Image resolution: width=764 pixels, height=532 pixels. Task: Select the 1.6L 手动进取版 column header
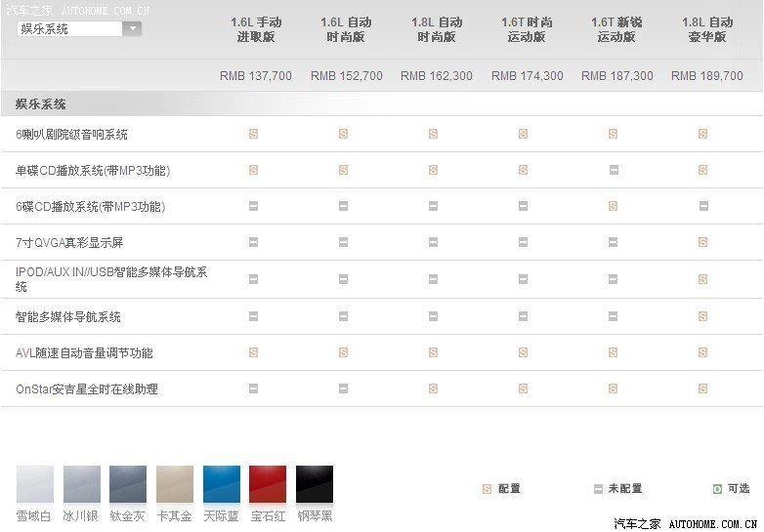(256, 29)
